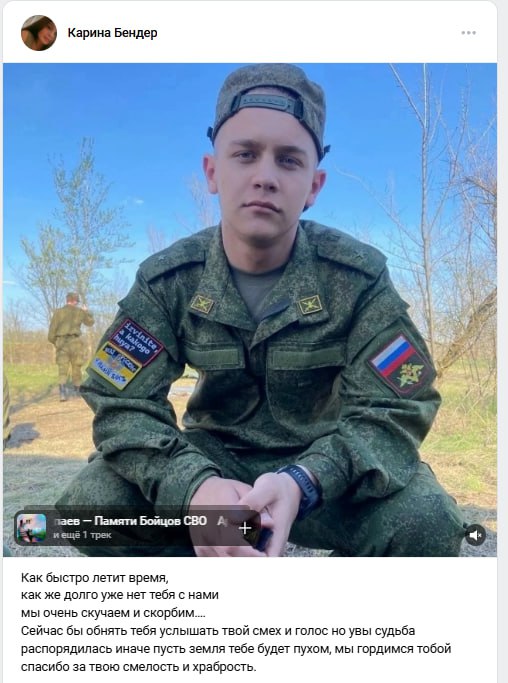The height and width of the screenshot is (683, 508).
Task: Add the track with the plus icon
Action: click(x=245, y=528)
